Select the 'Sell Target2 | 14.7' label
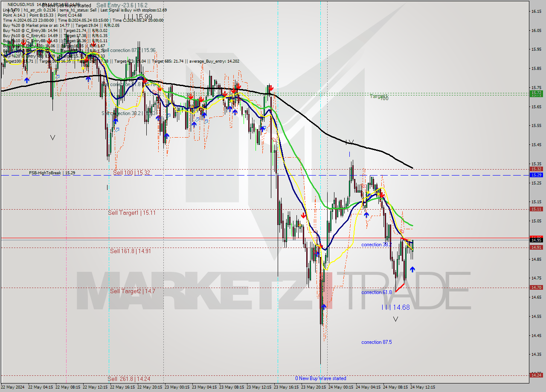This screenshot has height=392, width=546. pyautogui.click(x=133, y=291)
